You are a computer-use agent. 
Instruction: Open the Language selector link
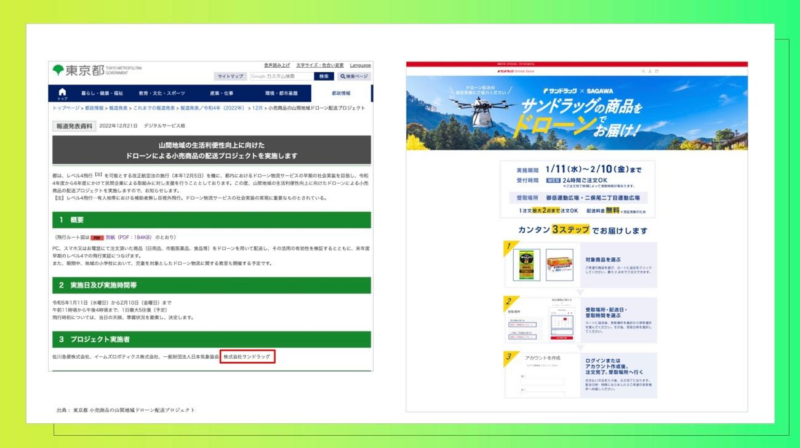pyautogui.click(x=360, y=65)
